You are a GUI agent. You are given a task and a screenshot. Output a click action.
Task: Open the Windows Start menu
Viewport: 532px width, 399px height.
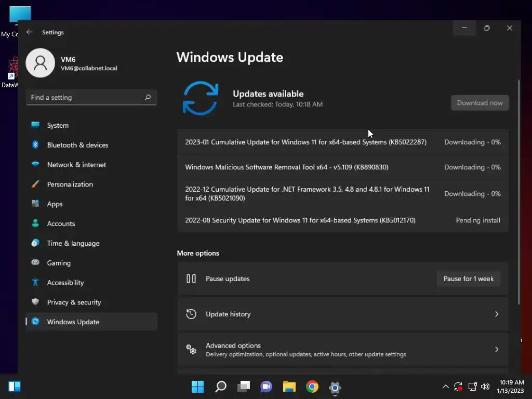197,387
